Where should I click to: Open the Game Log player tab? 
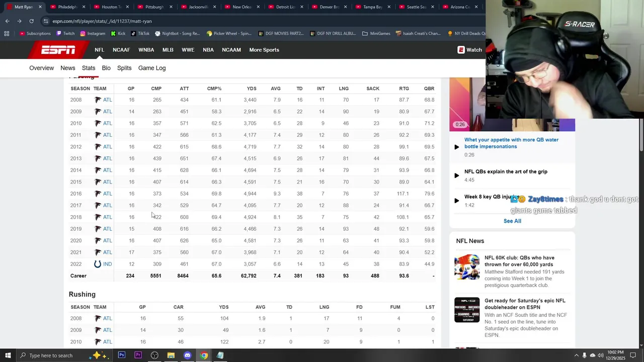[152, 68]
